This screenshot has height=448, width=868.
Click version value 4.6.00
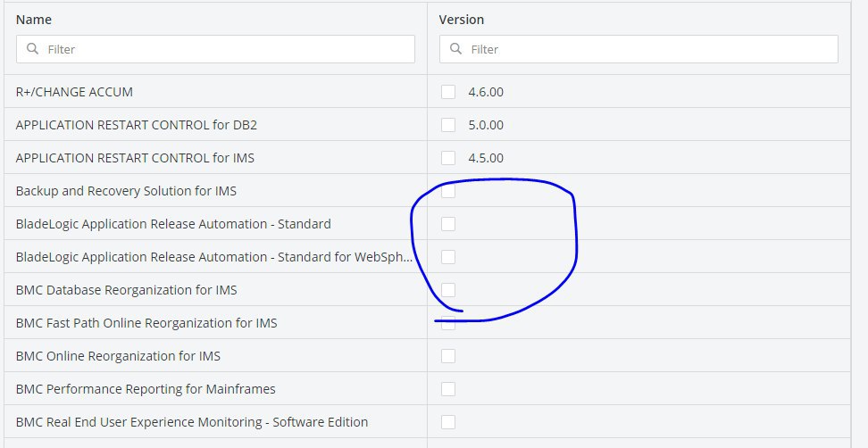486,92
